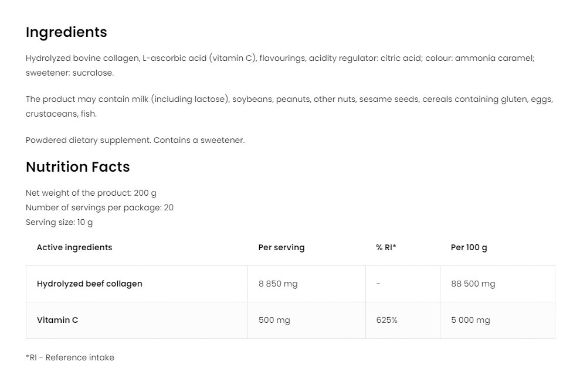Screen dimensions: 580x392
Task: Select the 8 850 mg per serving cell
Action: tap(278, 284)
